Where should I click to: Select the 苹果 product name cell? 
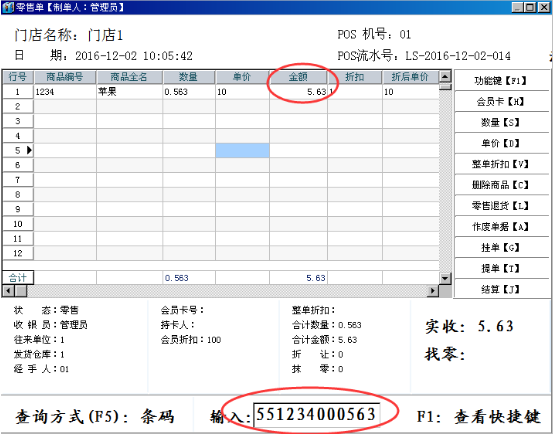129,92
